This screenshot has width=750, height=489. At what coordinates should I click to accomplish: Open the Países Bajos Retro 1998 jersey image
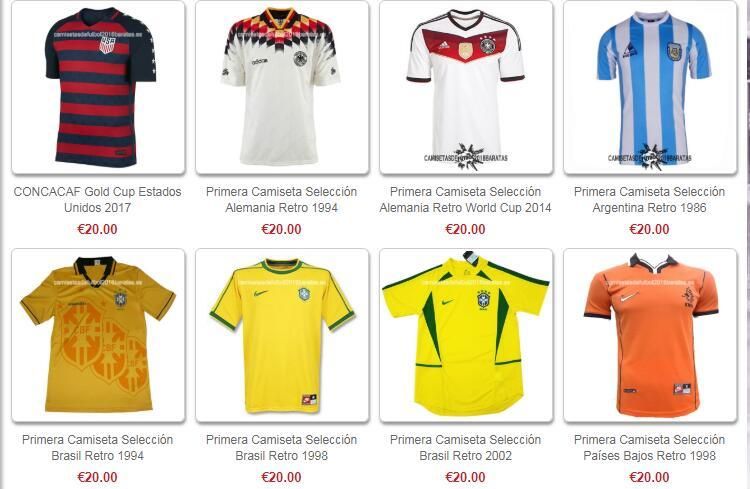(651, 335)
